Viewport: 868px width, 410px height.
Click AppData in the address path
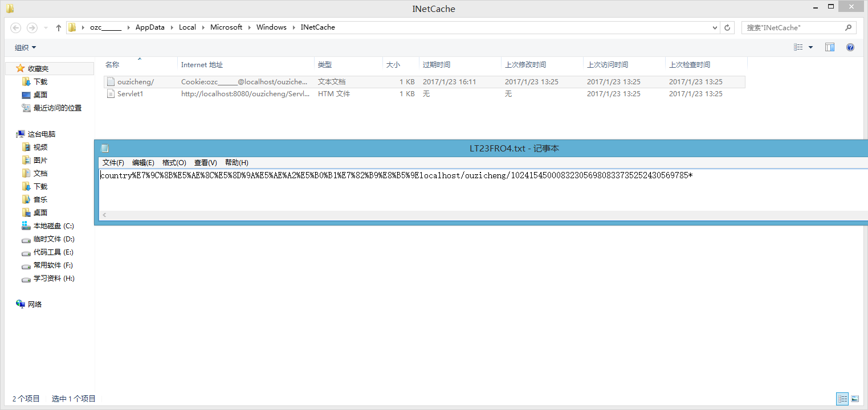pos(150,27)
